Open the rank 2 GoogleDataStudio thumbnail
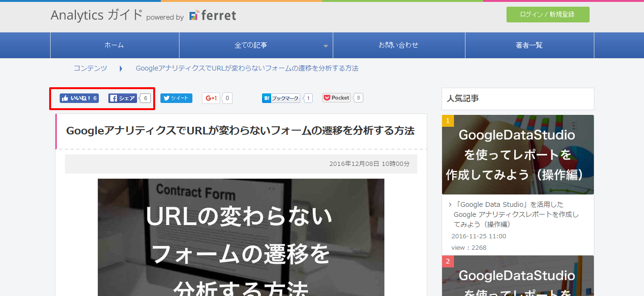 coord(518,276)
